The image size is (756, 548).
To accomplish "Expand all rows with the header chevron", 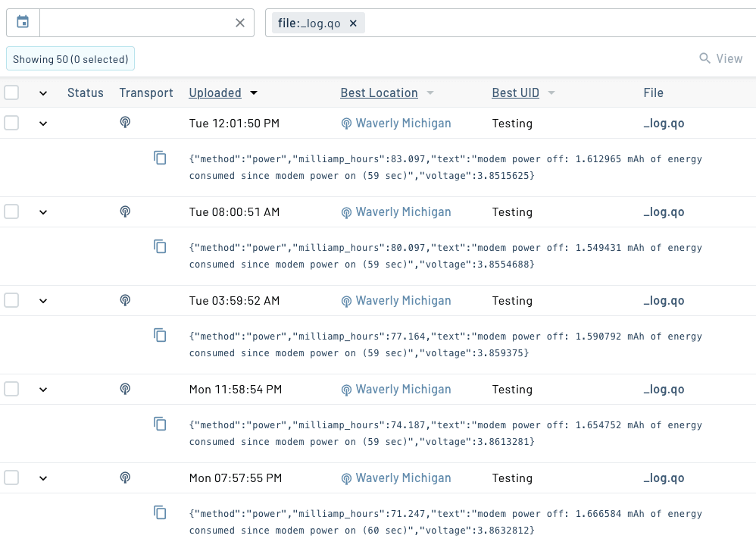I will [43, 93].
